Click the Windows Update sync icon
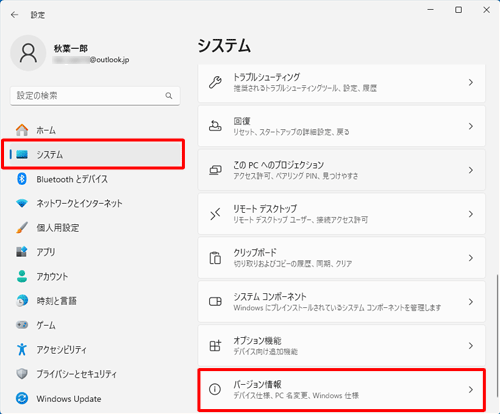 (x=22, y=398)
